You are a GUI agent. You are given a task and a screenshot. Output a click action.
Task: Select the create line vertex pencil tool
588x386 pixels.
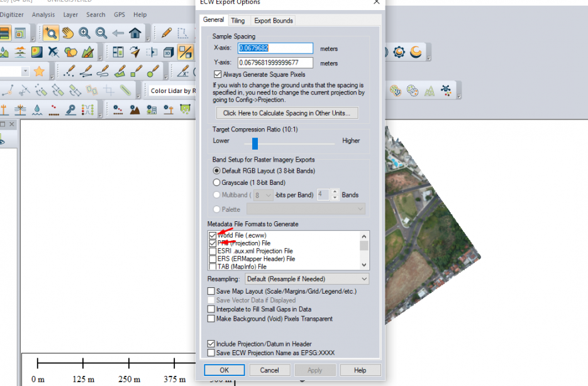pyautogui.click(x=86, y=71)
